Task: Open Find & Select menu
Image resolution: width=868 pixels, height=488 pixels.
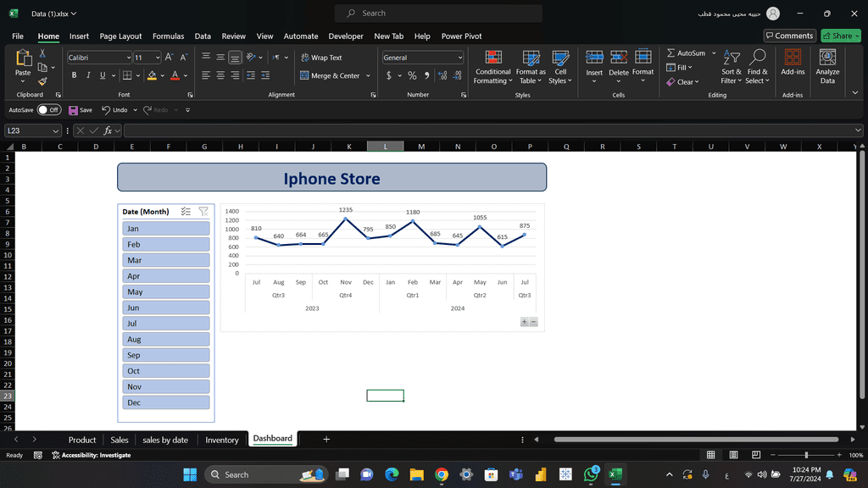Action: click(757, 67)
